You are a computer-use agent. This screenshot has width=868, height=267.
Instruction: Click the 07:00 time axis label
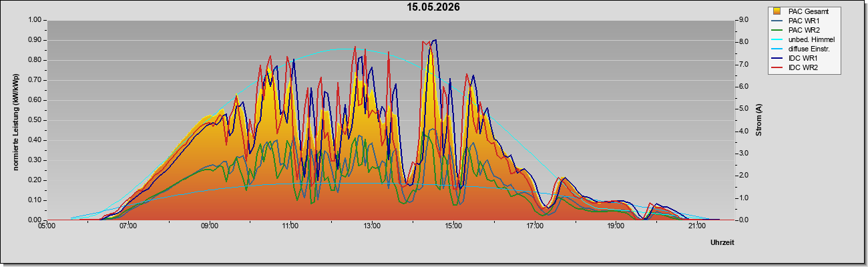[128, 226]
